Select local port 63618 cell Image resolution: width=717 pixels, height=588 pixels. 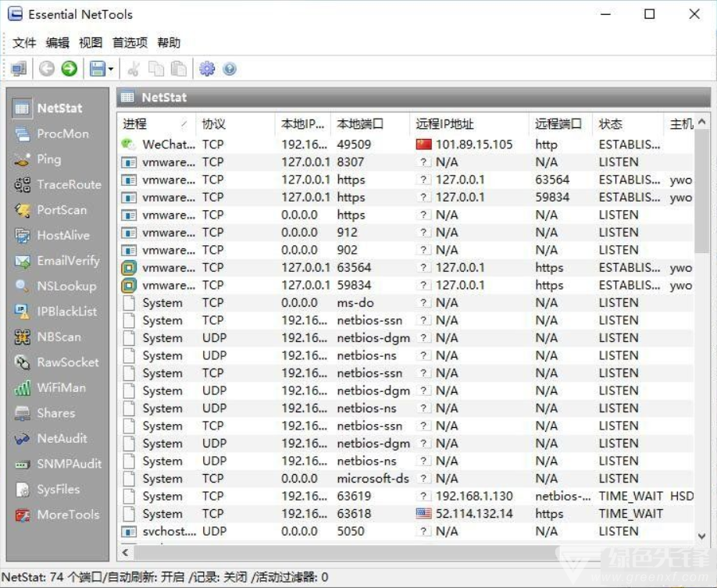pos(354,514)
